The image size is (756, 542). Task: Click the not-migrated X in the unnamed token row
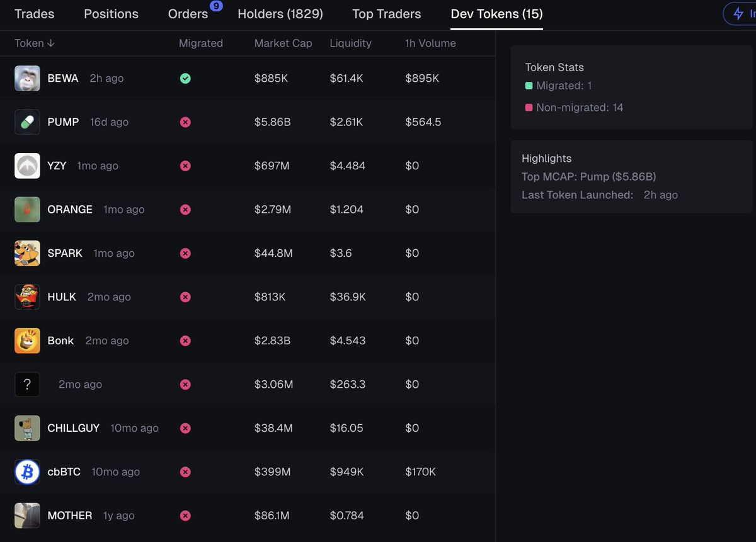click(x=185, y=385)
